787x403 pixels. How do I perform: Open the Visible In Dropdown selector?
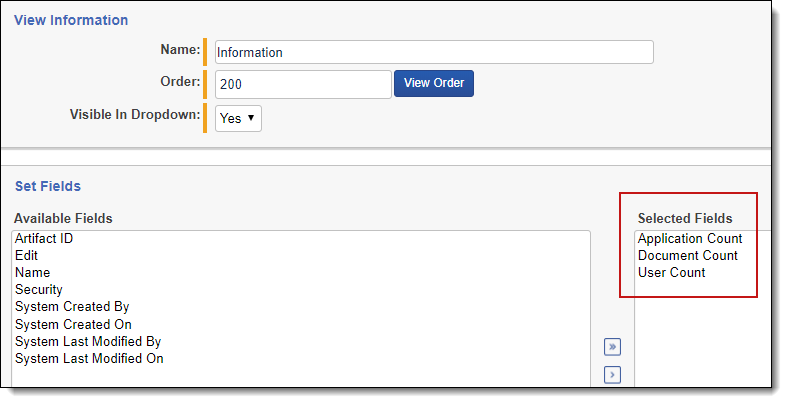238,118
